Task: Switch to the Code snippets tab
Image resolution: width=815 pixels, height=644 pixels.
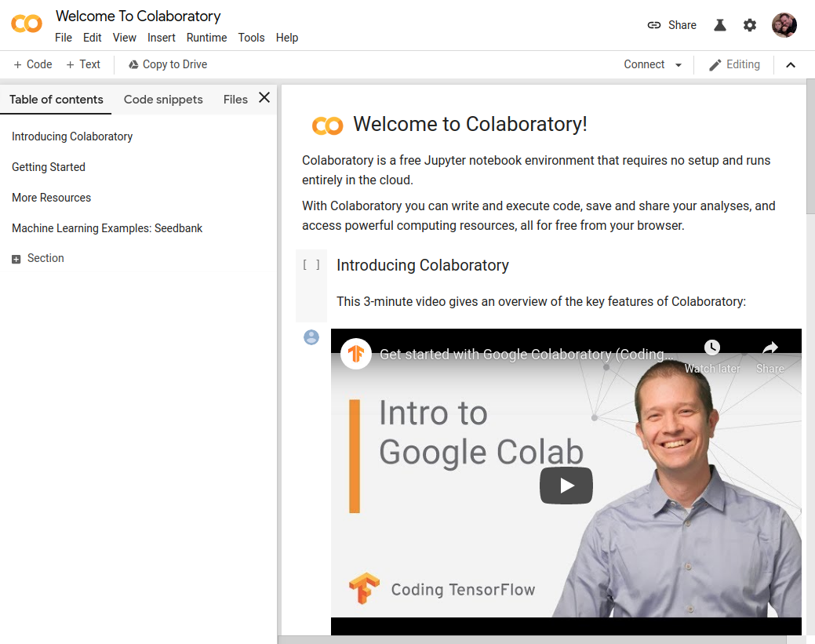Action: coord(163,100)
